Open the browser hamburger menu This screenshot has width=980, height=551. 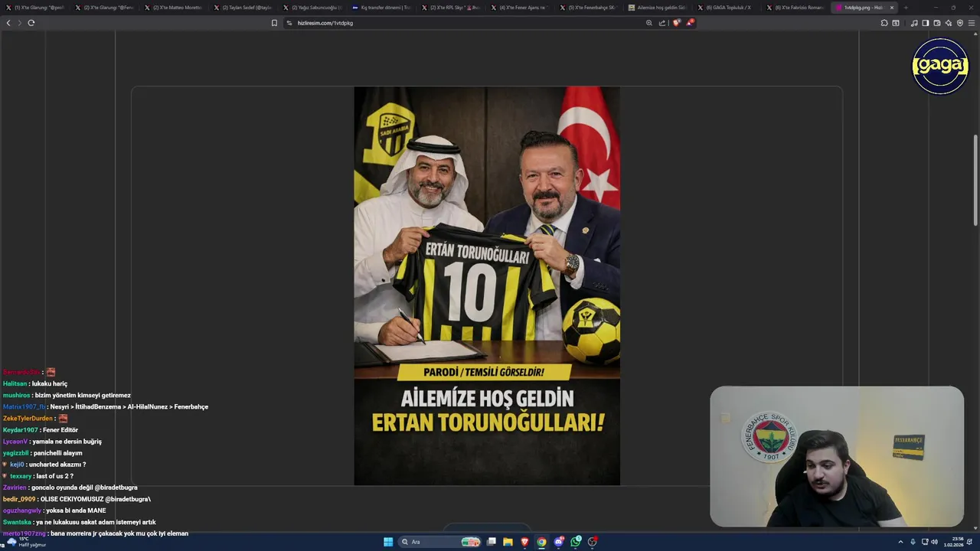972,23
